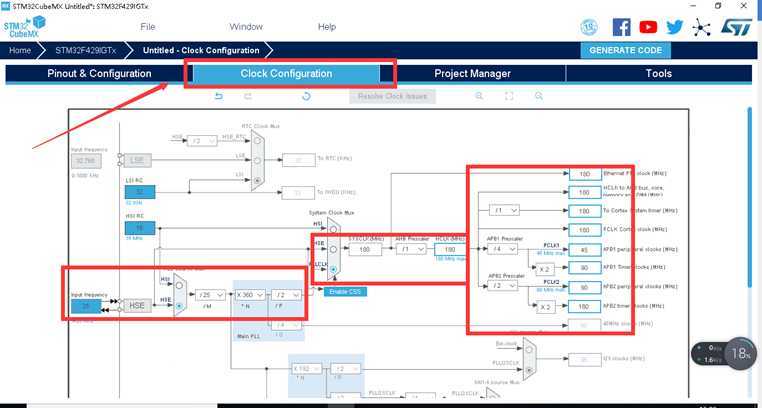Open the YouTube channel icon

pyautogui.click(x=648, y=27)
